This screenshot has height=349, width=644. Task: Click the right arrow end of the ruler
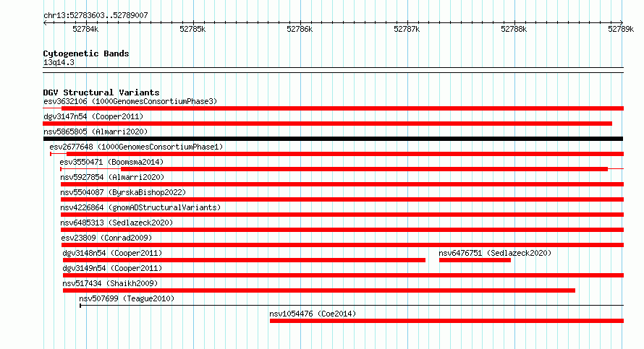click(622, 22)
